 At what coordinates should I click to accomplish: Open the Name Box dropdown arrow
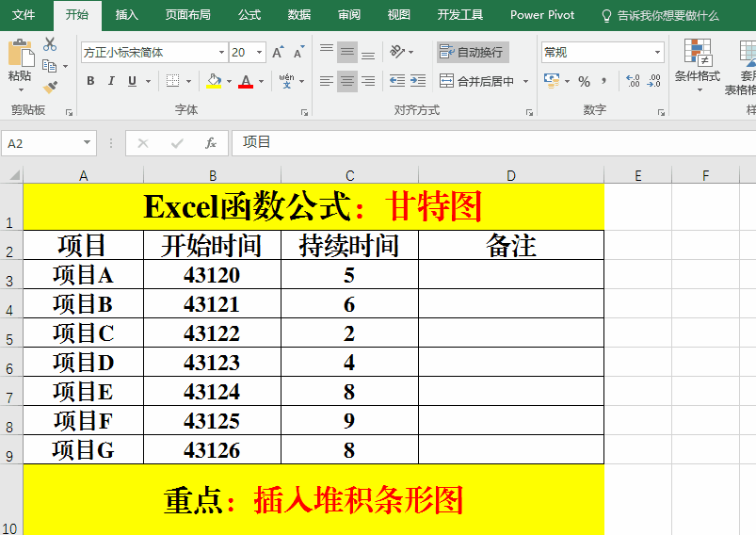88,143
